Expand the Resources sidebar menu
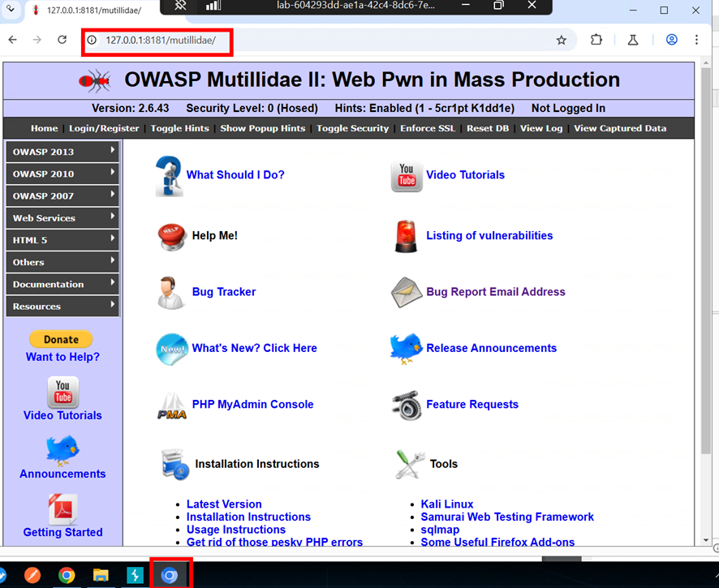The width and height of the screenshot is (719, 588). 62,306
